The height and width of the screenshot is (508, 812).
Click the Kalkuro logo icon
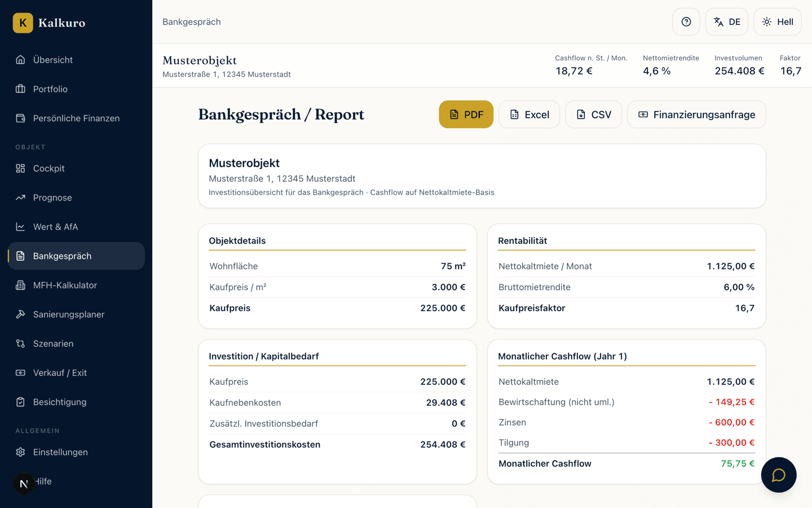(x=23, y=23)
